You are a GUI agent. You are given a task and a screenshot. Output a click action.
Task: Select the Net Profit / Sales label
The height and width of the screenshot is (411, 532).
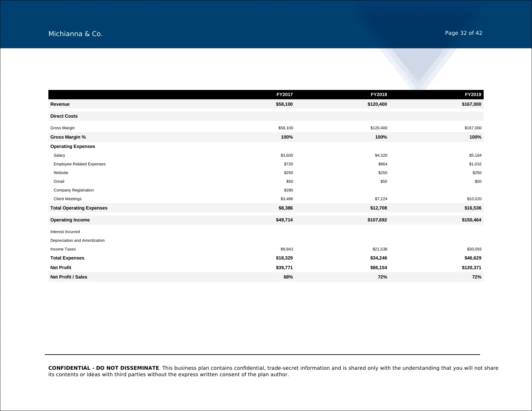point(69,277)
